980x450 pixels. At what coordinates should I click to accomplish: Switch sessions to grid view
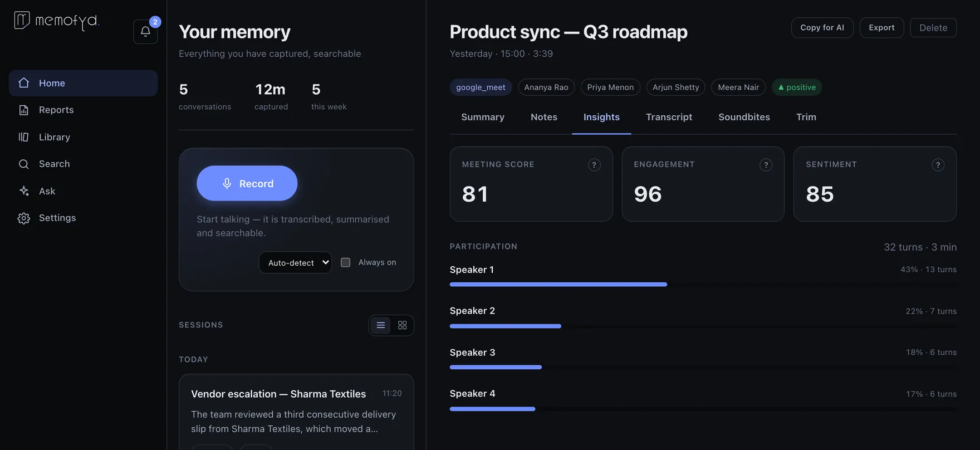click(x=403, y=325)
